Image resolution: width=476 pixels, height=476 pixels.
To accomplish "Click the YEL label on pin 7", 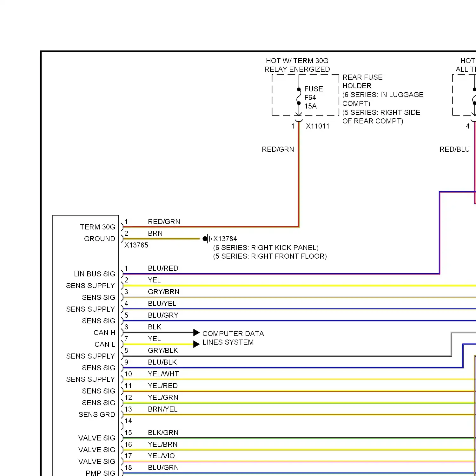I will click(154, 339).
